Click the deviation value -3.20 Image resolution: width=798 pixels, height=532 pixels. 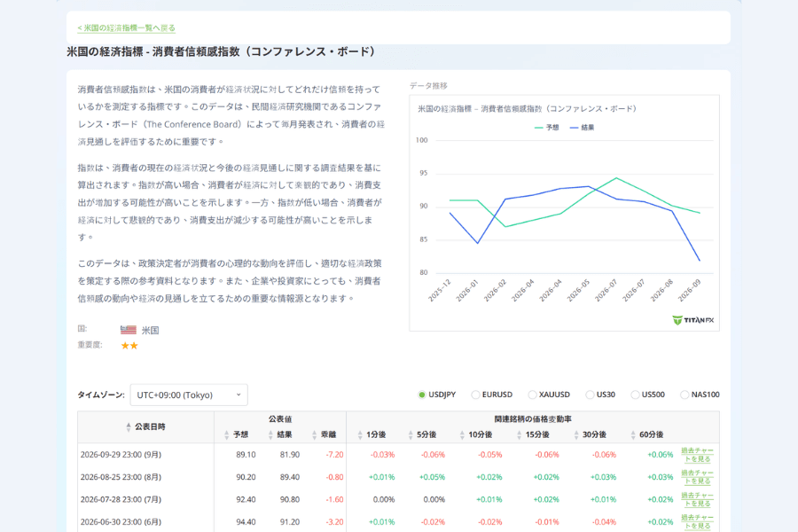click(334, 522)
